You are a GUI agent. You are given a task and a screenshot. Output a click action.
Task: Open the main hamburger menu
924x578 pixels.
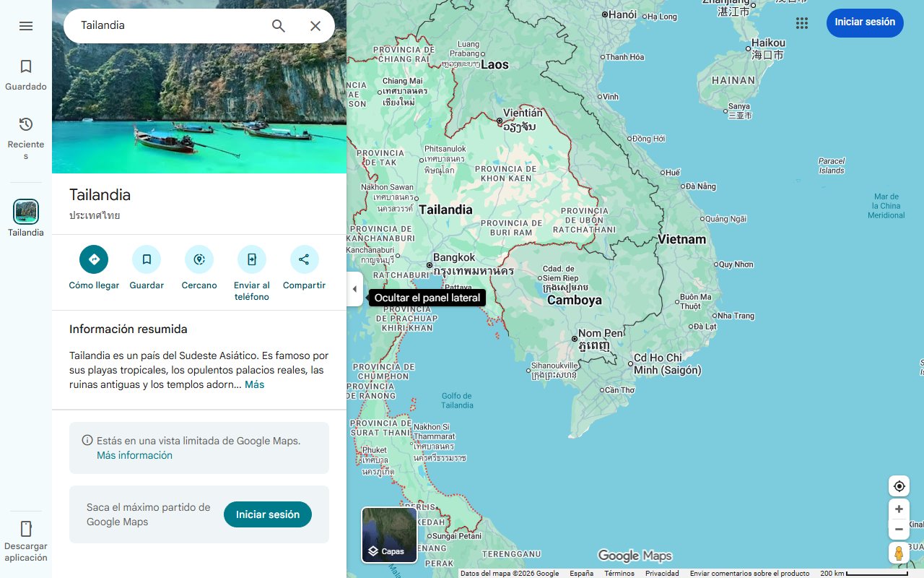pyautogui.click(x=26, y=25)
